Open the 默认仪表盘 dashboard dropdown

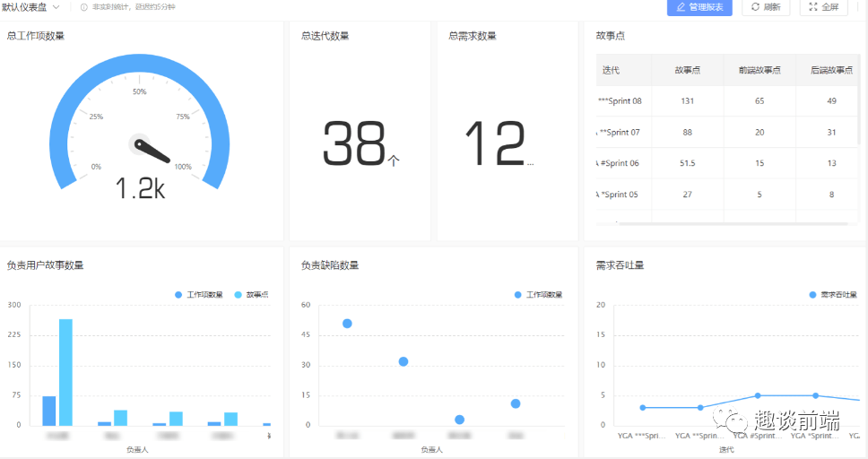tap(32, 7)
